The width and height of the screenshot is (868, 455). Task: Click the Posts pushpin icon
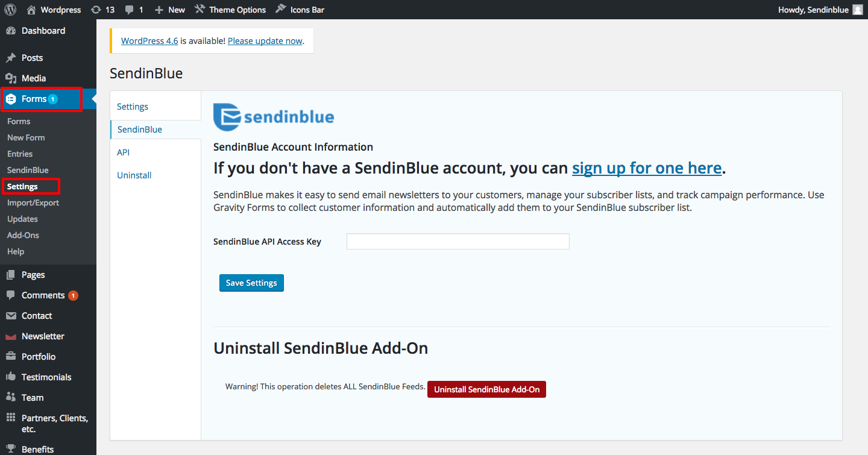(11, 58)
